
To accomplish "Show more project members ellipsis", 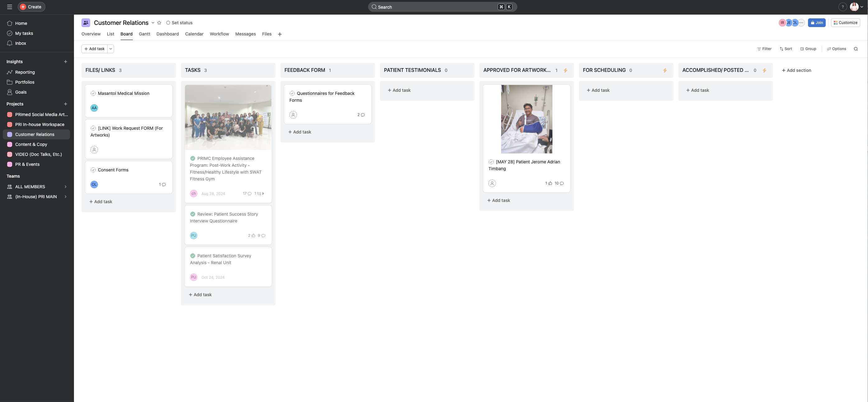I will [801, 23].
